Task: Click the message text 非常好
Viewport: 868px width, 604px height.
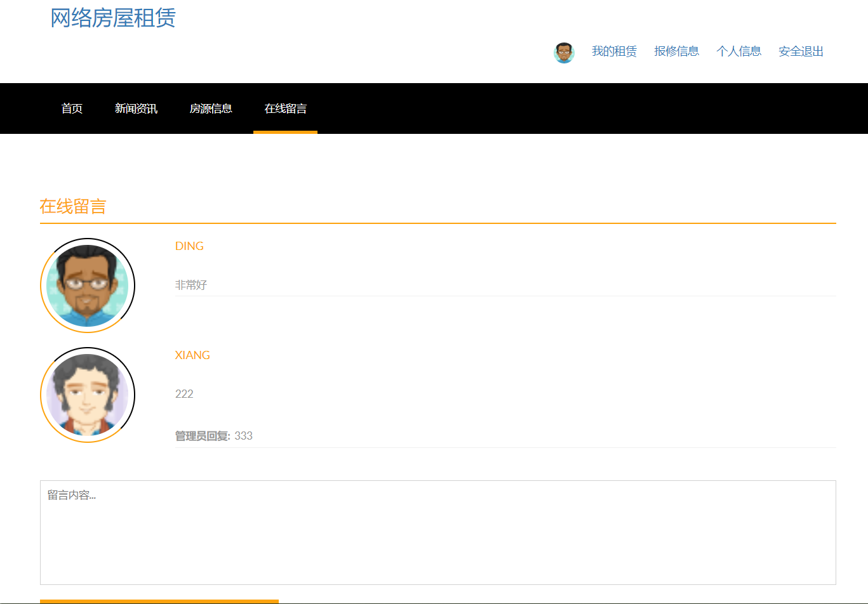Action: pyautogui.click(x=191, y=285)
